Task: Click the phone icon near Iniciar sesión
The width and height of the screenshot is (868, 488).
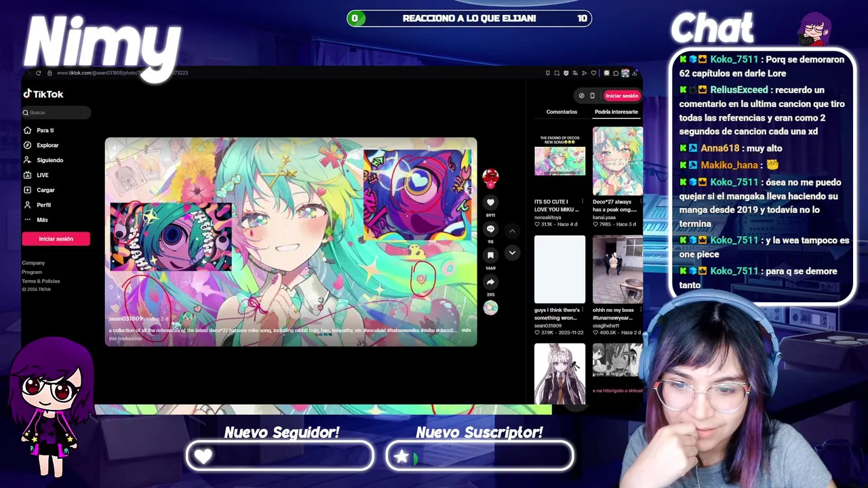Action: coord(592,96)
